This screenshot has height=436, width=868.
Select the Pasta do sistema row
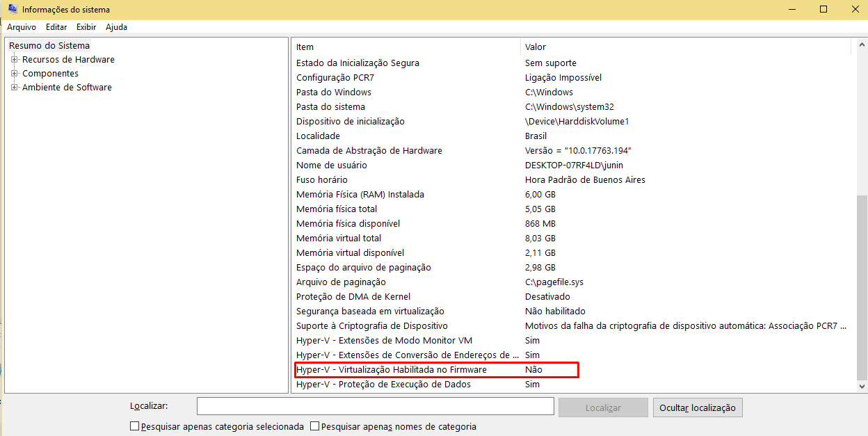point(571,107)
